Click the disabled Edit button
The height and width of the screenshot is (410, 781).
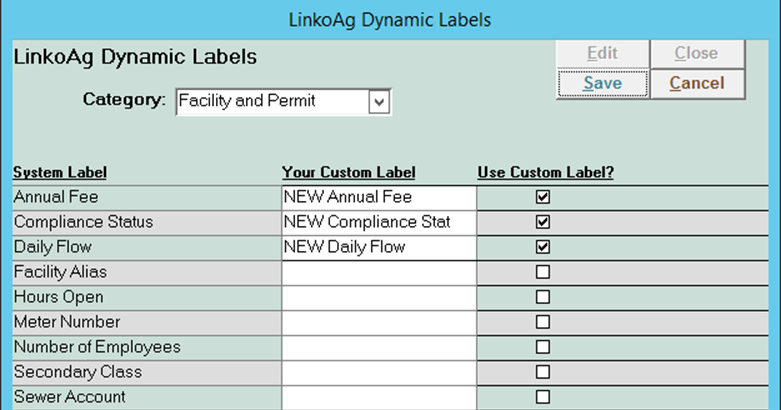tap(603, 53)
